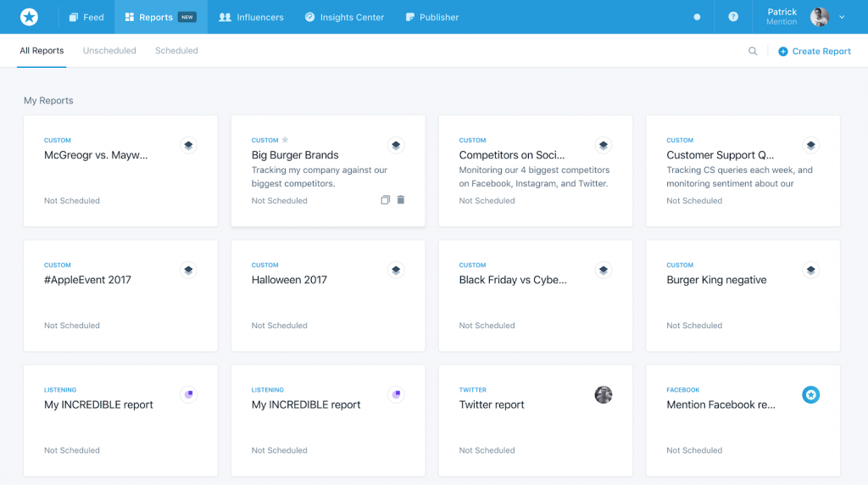Toggle favorite star on Big Burger Brands
This screenshot has height=485, width=868.
point(285,140)
